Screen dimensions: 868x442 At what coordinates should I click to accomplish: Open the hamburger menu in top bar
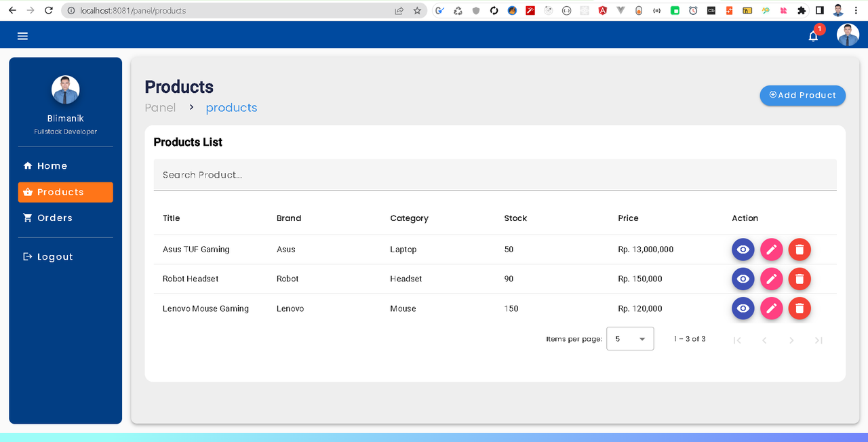pos(22,36)
